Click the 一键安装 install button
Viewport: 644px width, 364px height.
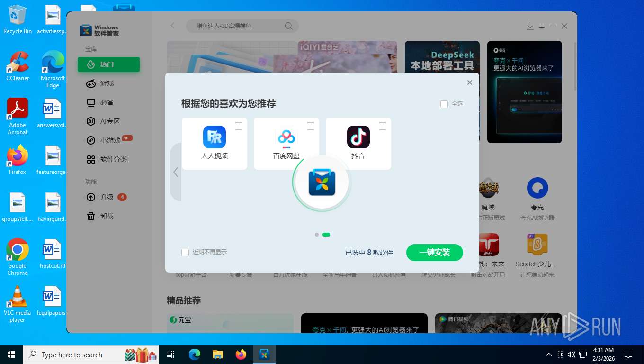435,253
